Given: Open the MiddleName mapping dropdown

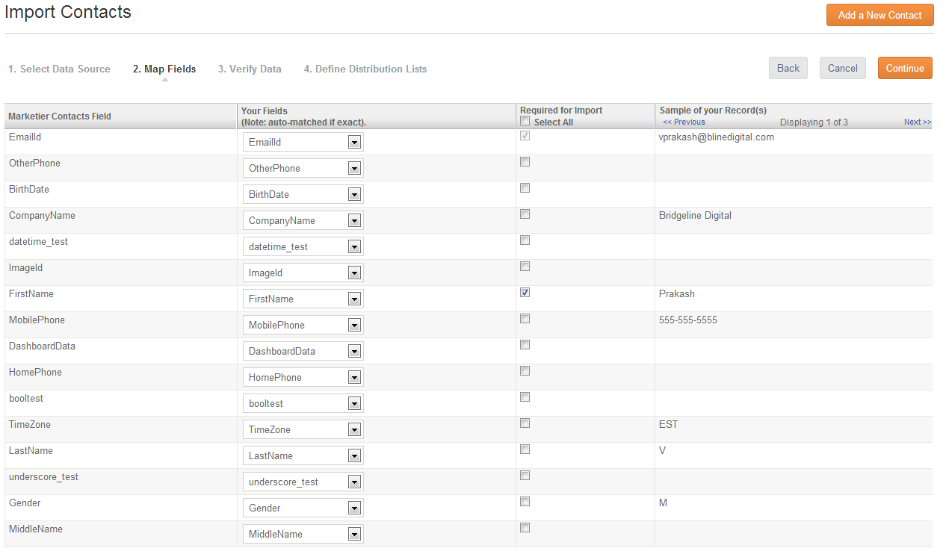Looking at the screenshot, I should (303, 534).
